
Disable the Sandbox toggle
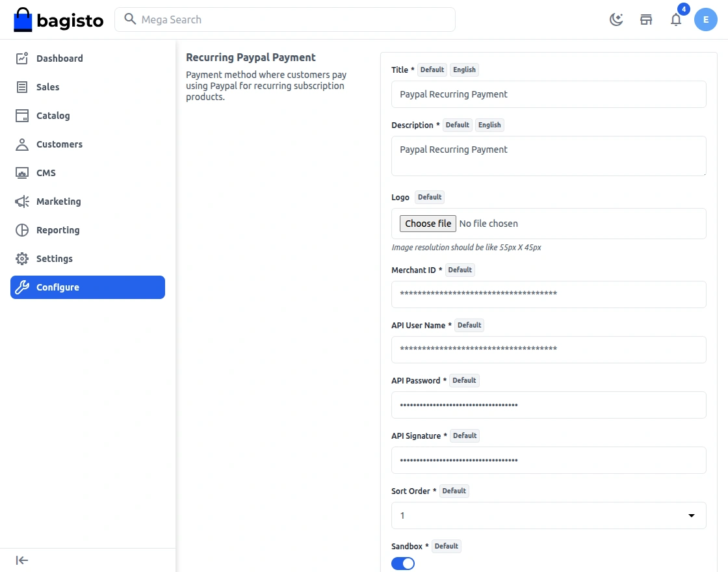(403, 564)
